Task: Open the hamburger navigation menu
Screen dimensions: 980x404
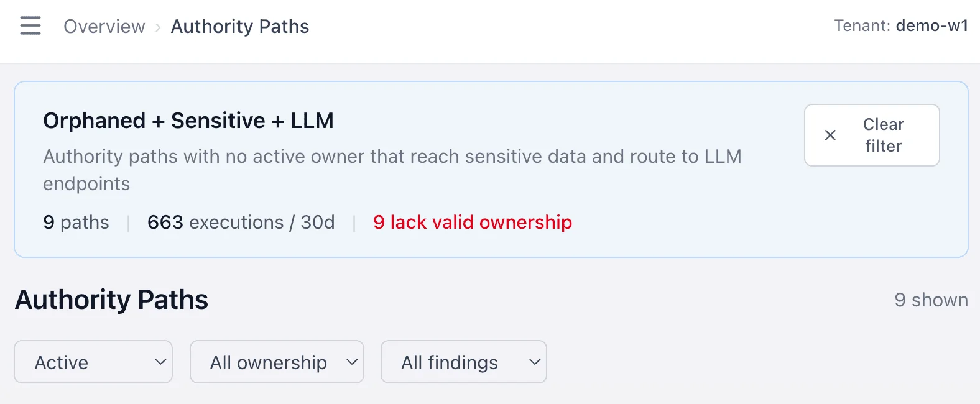Action: 30,25
